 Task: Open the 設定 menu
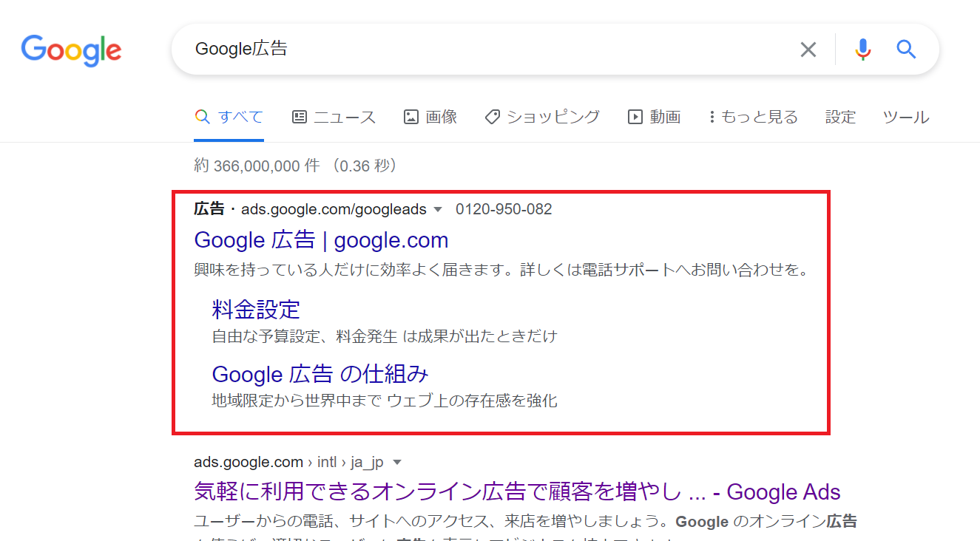(840, 117)
